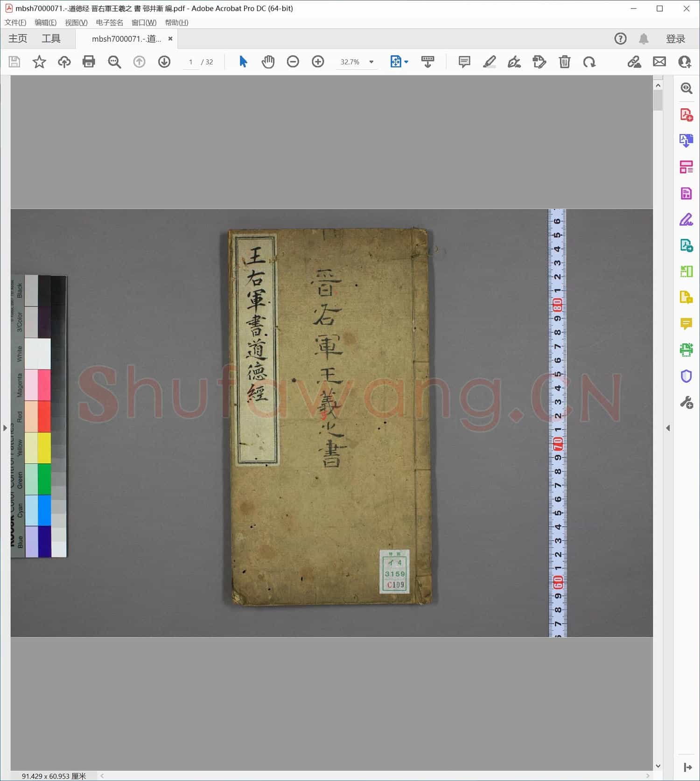The width and height of the screenshot is (700, 781).
Task: Add a sticky note comment
Action: tap(464, 62)
